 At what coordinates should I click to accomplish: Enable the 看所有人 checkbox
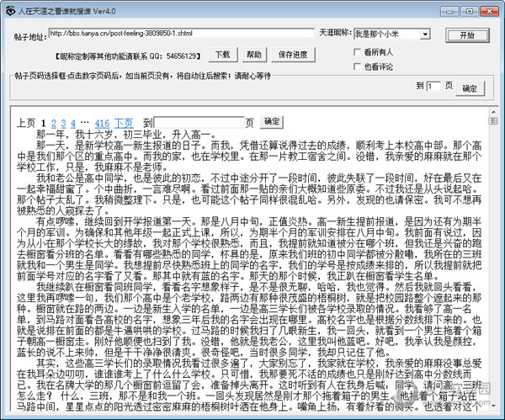(356, 52)
